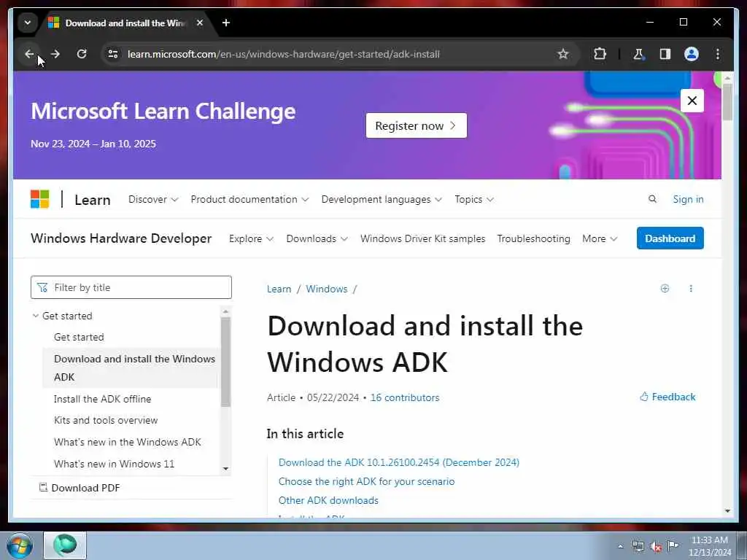Click the sidebar scrollbar down arrow
Viewport: 747px width, 560px height.
[x=226, y=469]
